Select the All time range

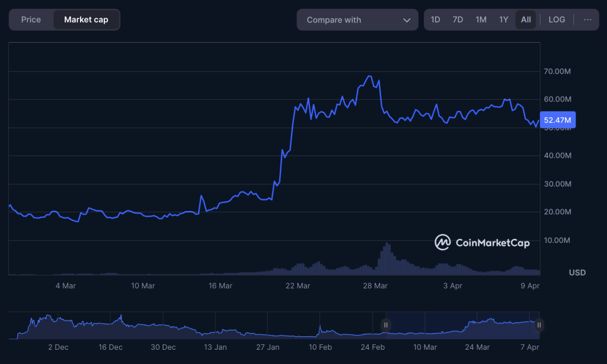coord(525,20)
